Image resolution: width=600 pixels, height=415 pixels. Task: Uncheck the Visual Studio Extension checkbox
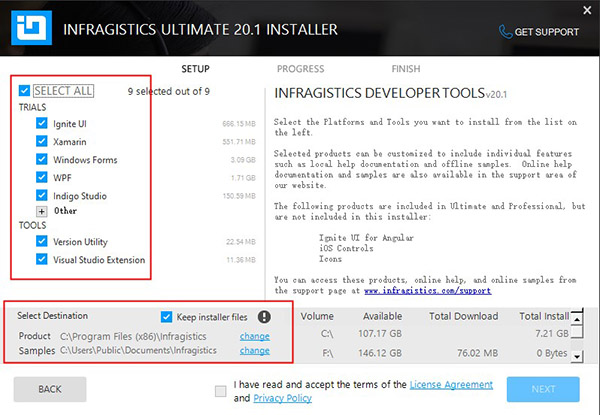42,259
